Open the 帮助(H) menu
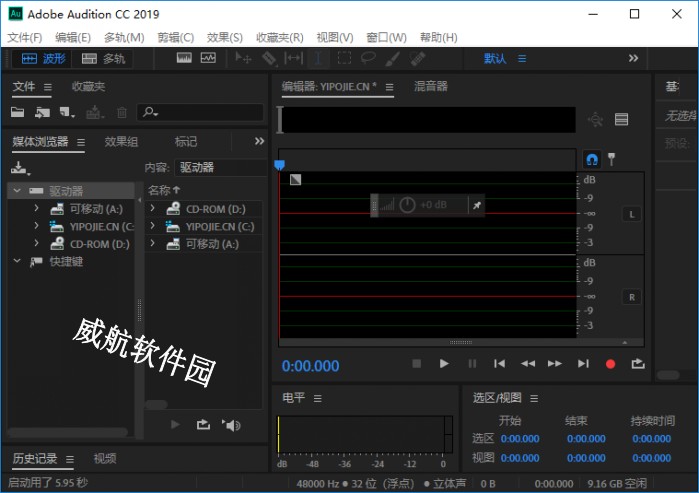 pyautogui.click(x=439, y=37)
